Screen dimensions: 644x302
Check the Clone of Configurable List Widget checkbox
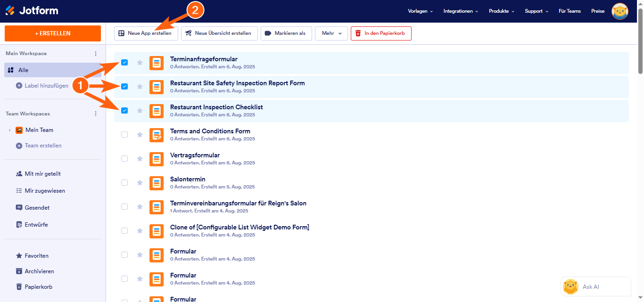pyautogui.click(x=124, y=230)
